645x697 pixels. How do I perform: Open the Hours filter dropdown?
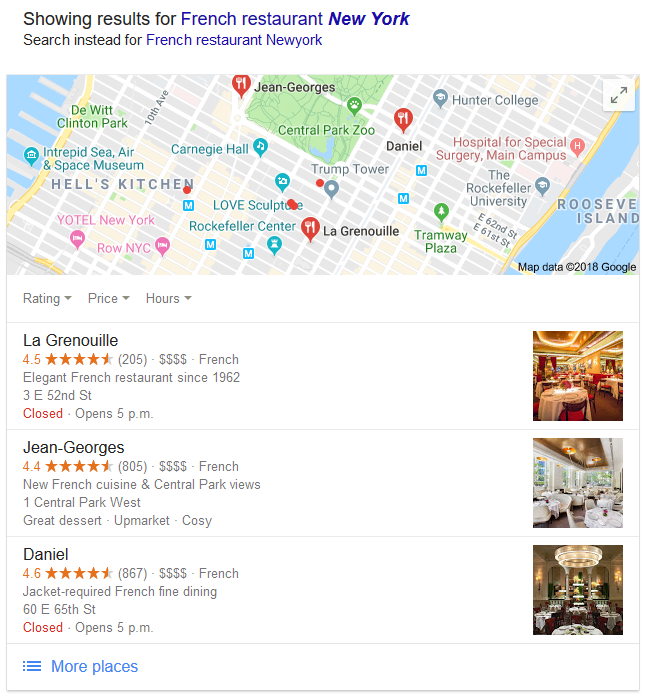[168, 298]
